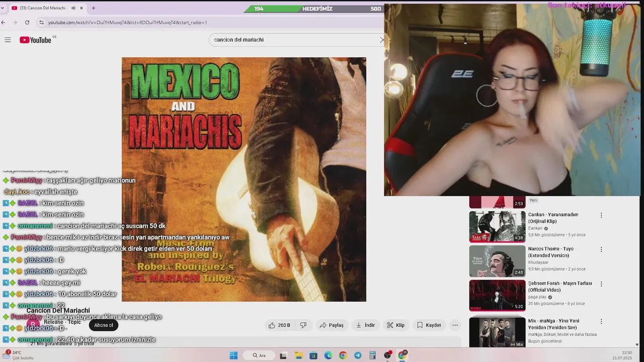The image size is (644, 362).
Task: Open Microsoft Store from the taskbar
Action: (x=313, y=355)
